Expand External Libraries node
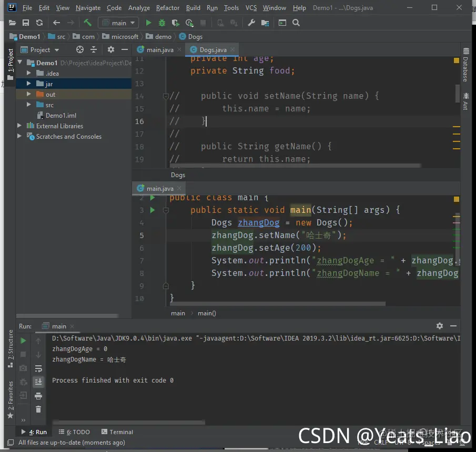Image resolution: width=476 pixels, height=452 pixels. click(19, 126)
